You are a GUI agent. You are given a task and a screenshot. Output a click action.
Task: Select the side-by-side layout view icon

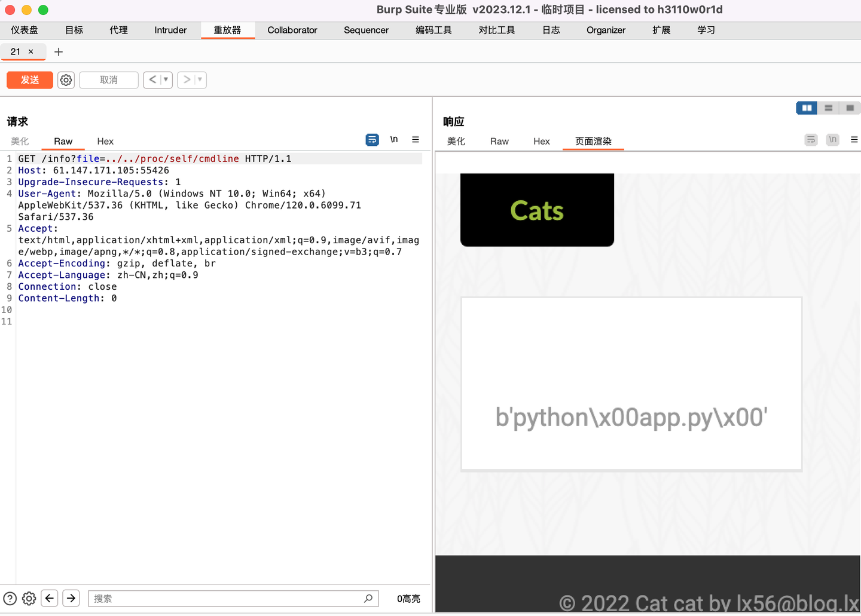pyautogui.click(x=806, y=108)
